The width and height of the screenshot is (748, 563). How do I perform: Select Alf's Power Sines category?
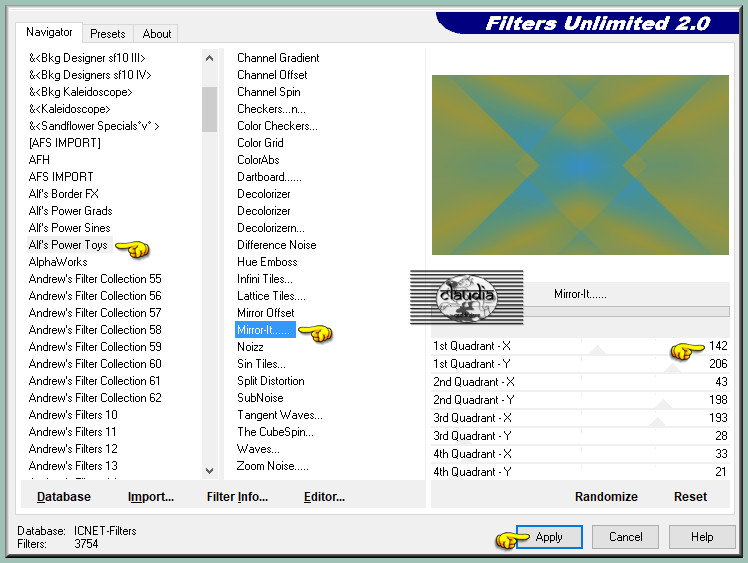pyautogui.click(x=70, y=228)
